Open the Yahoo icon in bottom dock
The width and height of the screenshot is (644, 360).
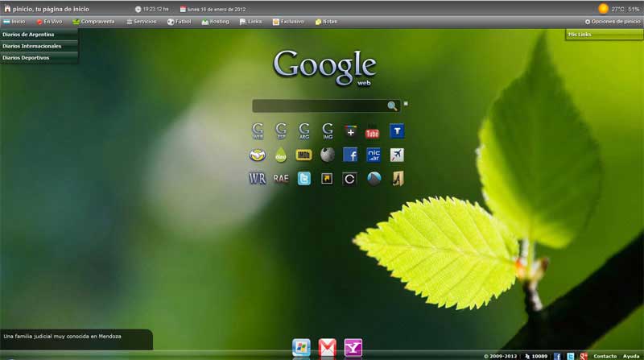(353, 347)
